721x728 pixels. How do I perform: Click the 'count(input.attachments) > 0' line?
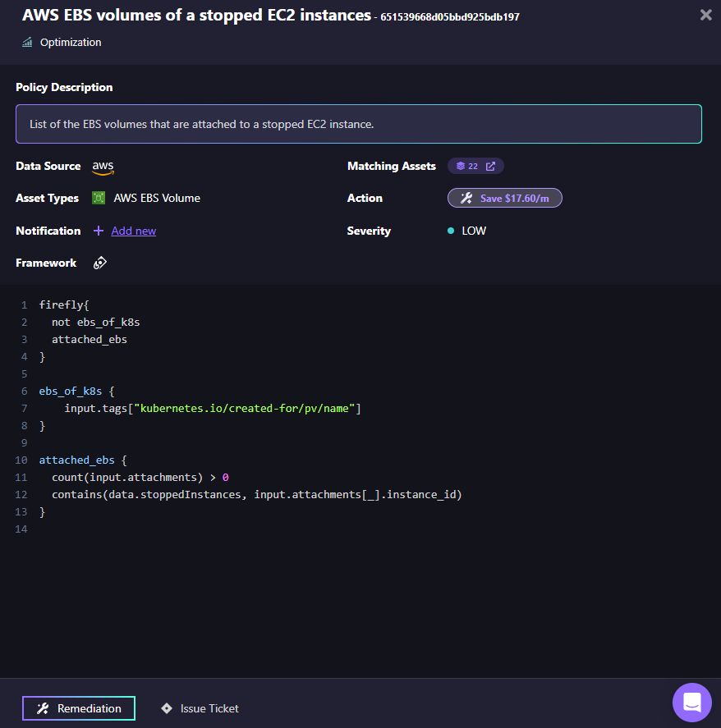click(x=140, y=478)
